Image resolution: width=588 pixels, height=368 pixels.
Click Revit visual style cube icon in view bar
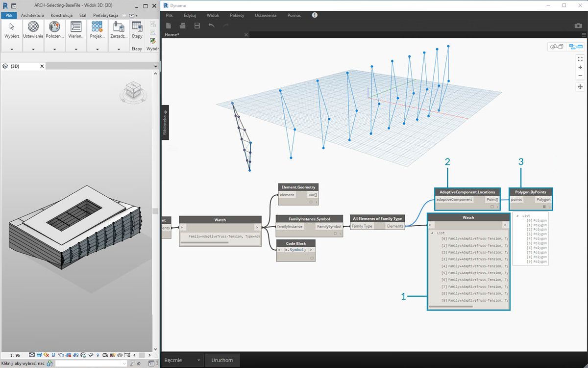(39, 355)
